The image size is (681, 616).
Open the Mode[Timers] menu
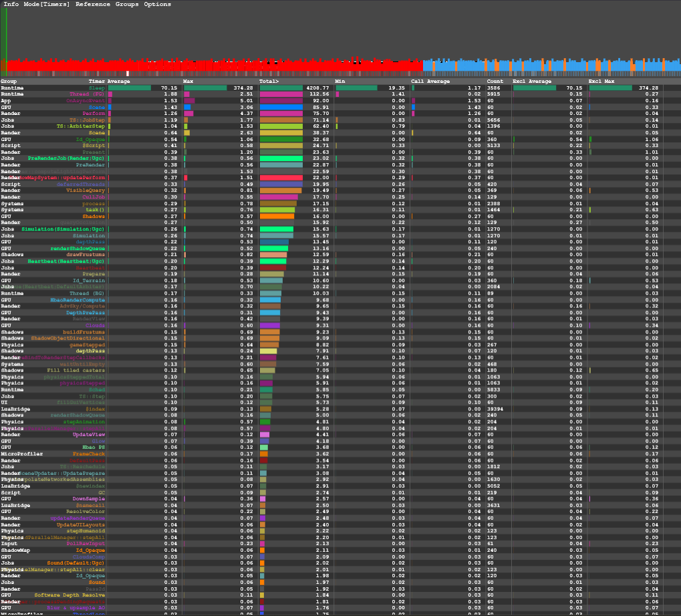[47, 4]
